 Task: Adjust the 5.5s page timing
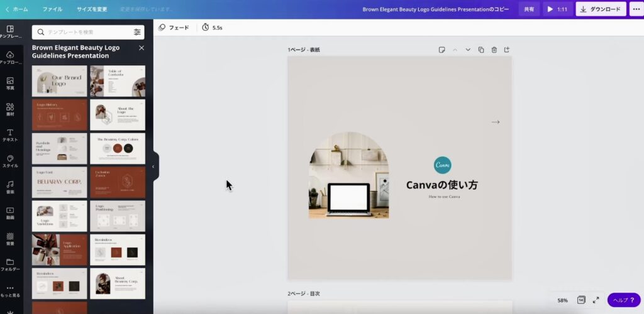pos(213,28)
